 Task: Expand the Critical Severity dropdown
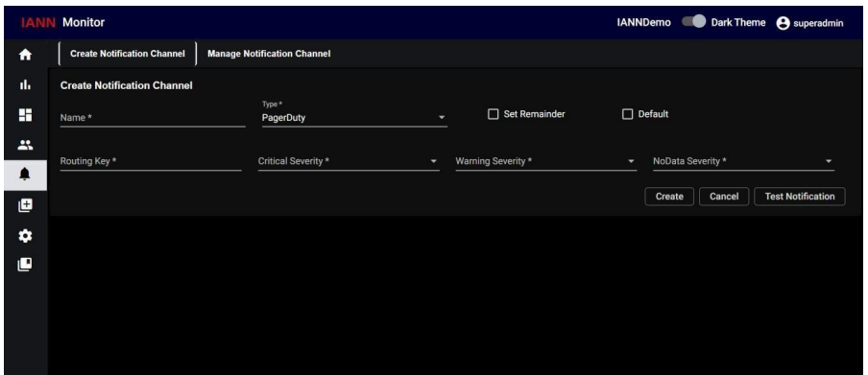click(349, 161)
